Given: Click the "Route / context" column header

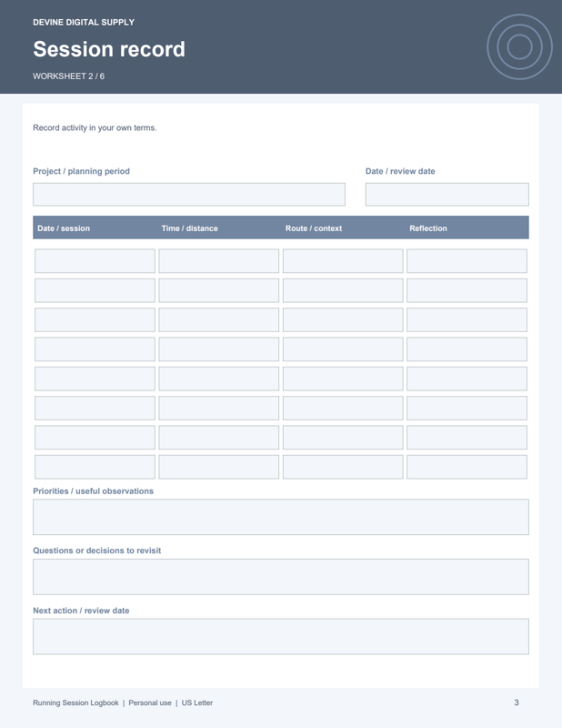Looking at the screenshot, I should coord(313,228).
